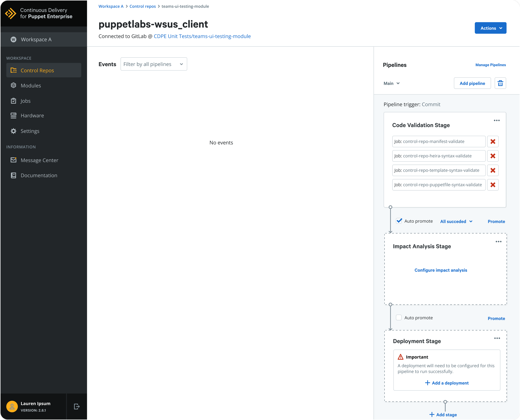Click the Important warning triangle icon

(400, 357)
